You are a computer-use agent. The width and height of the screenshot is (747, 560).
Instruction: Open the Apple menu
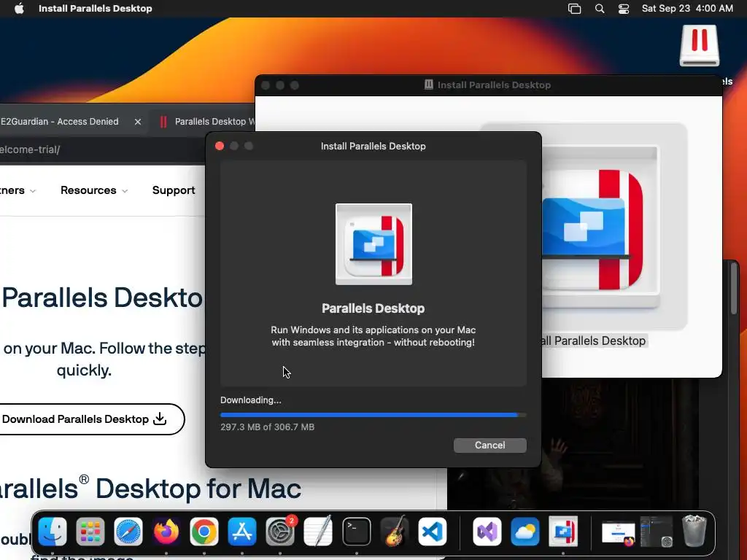click(19, 9)
